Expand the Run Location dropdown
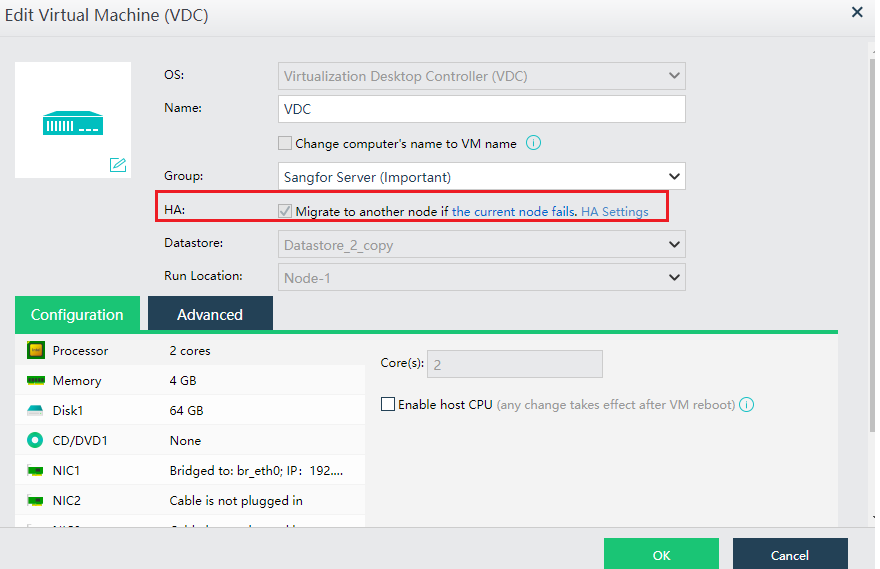Screen dimensions: 880x569 (x=482, y=278)
